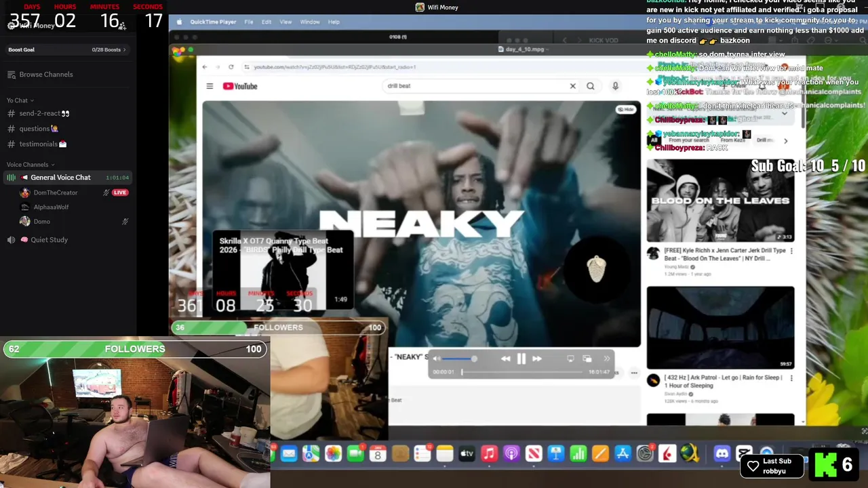Open Notes from the dock
The height and width of the screenshot is (488, 868).
tap(444, 453)
